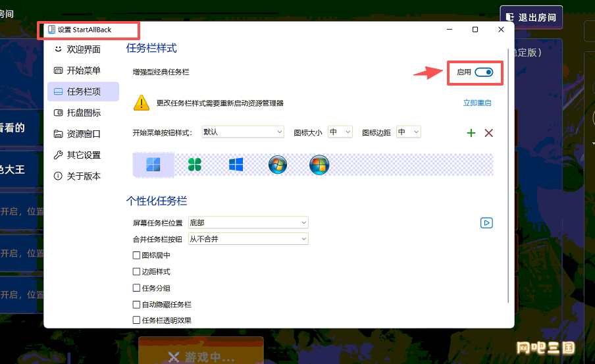Click the folder icon beside 资源窗口

(x=58, y=134)
